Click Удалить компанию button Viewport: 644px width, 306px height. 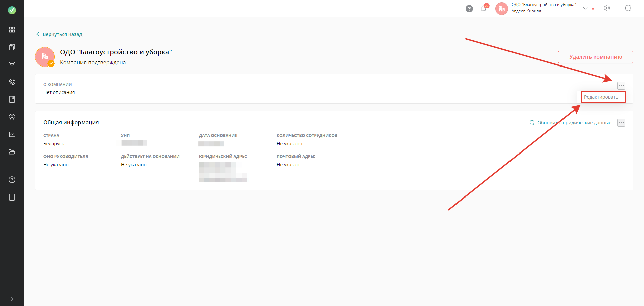point(596,57)
